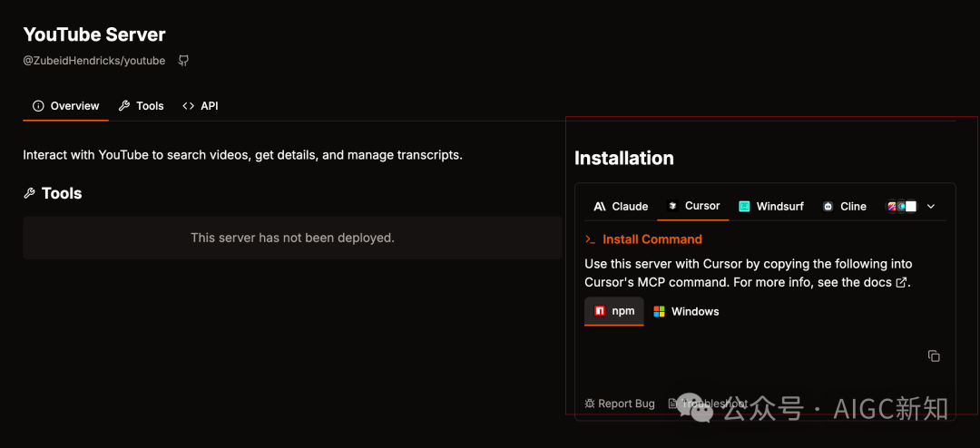The image size is (980, 448).
Task: Select the Claude client tab
Action: click(x=621, y=206)
